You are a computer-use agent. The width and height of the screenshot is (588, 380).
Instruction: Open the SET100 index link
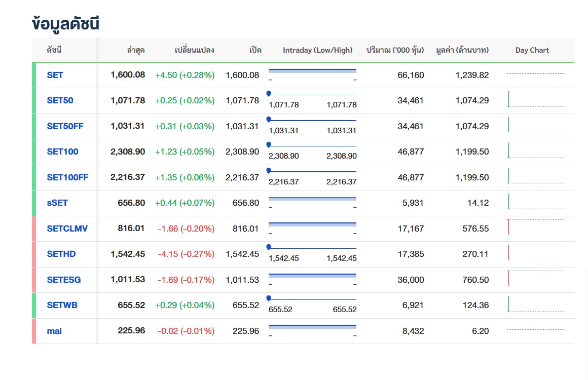[63, 152]
